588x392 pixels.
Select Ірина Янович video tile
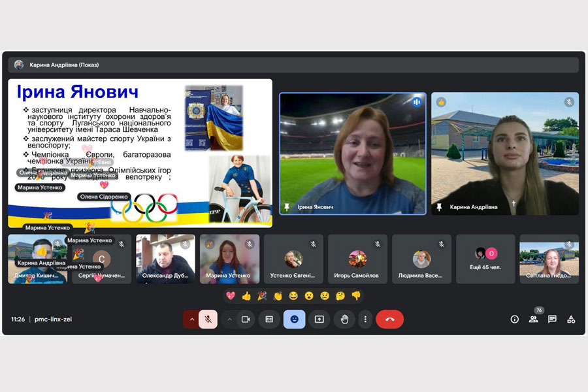353,154
